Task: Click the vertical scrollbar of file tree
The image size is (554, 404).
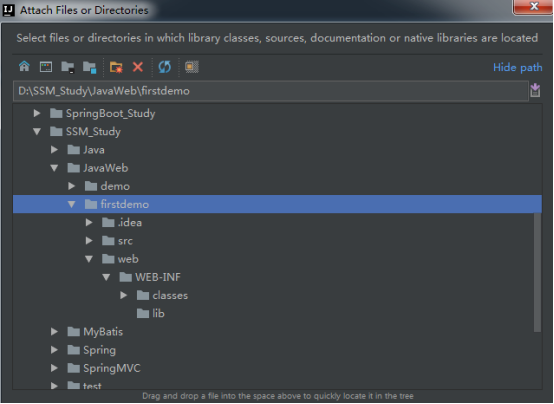Action: (x=537, y=272)
